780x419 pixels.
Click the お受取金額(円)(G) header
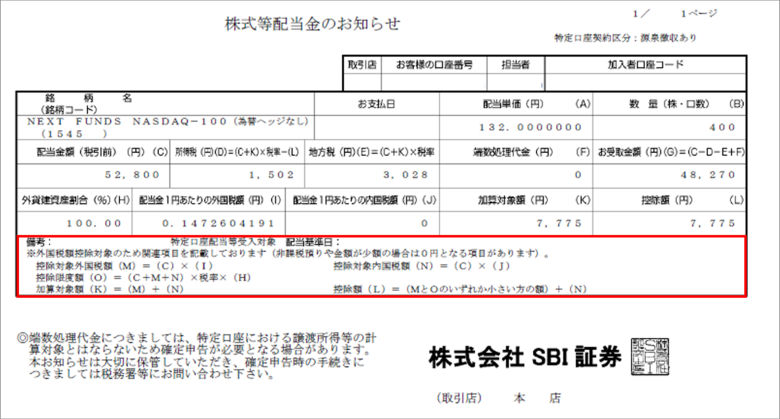pos(670,152)
